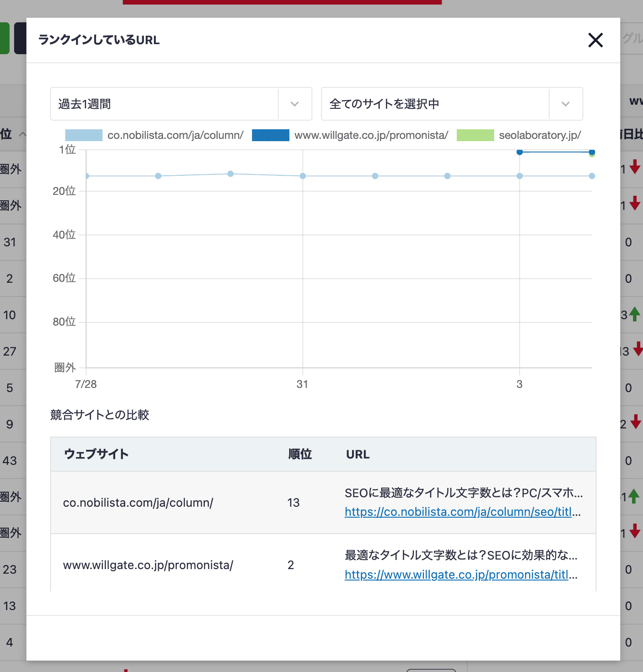Click the green seolaboratory data point
Viewport: 643px width, 672px height.
[x=592, y=155]
